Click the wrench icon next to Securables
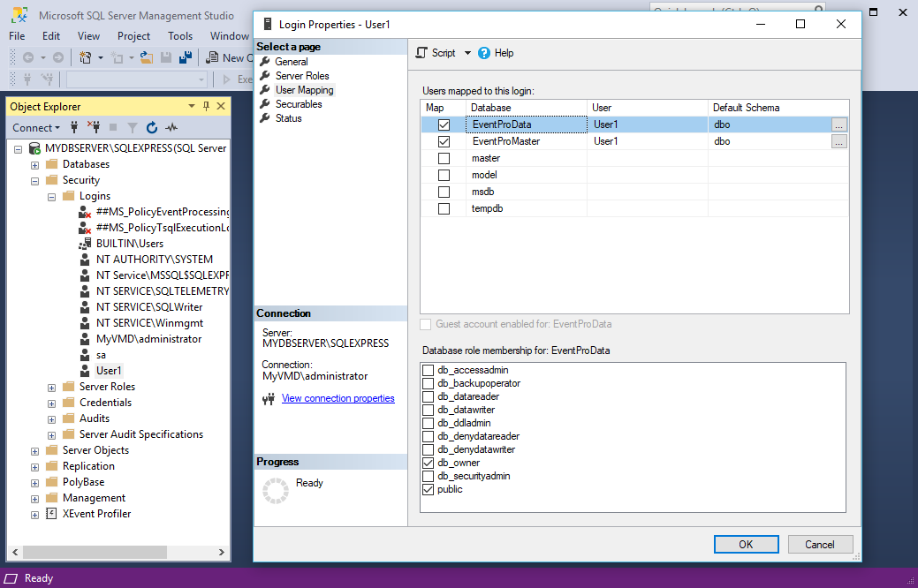 [x=265, y=103]
